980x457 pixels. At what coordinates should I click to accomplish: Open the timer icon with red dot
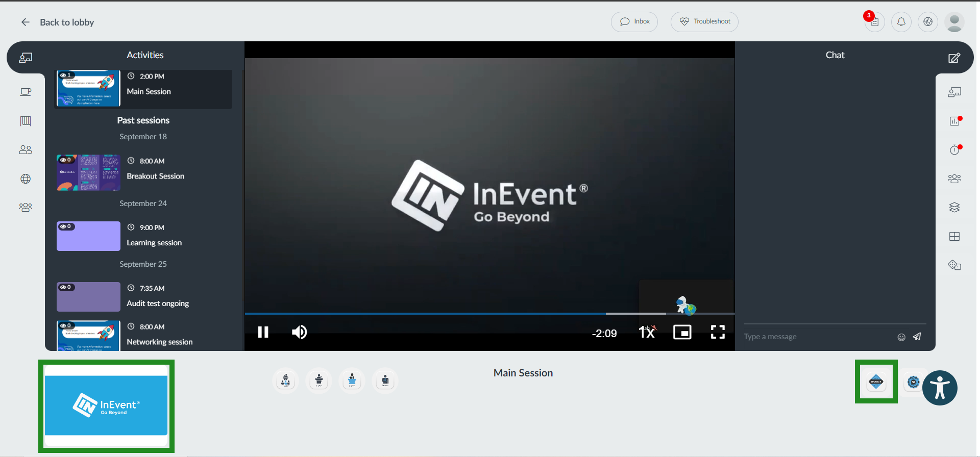tap(954, 149)
